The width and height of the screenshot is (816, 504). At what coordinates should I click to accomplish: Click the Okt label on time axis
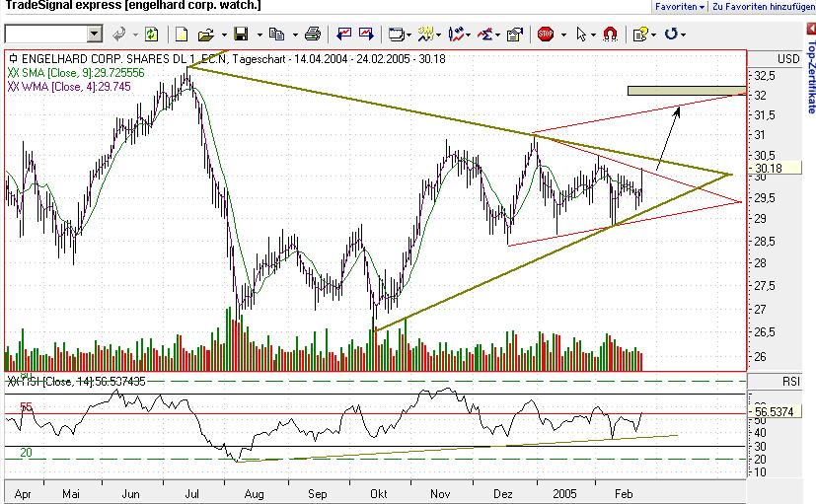point(378,493)
